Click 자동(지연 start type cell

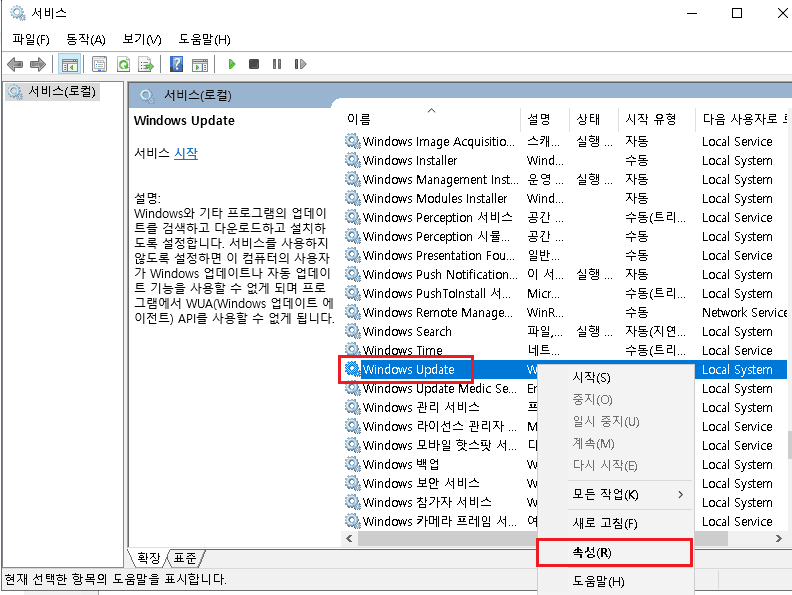pos(655,331)
